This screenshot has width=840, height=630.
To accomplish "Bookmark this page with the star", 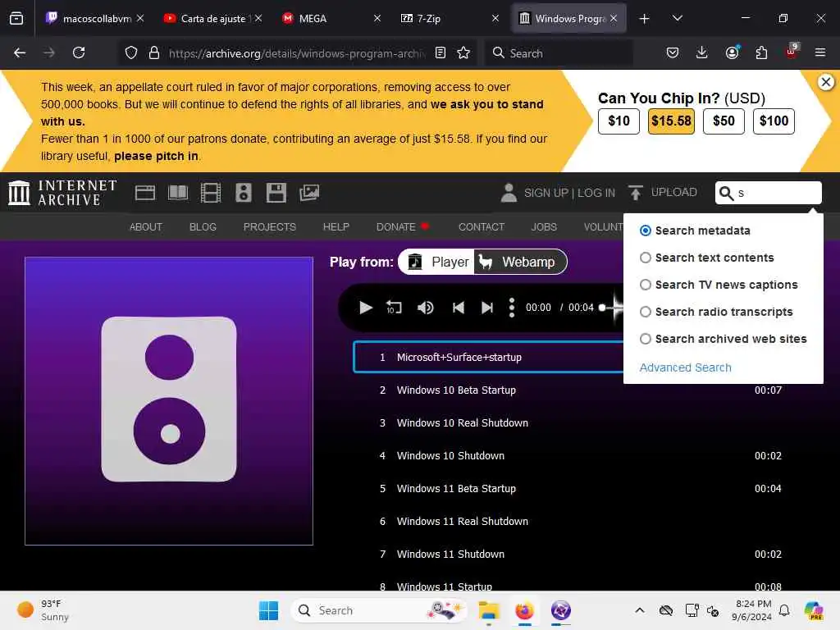I will [x=463, y=52].
